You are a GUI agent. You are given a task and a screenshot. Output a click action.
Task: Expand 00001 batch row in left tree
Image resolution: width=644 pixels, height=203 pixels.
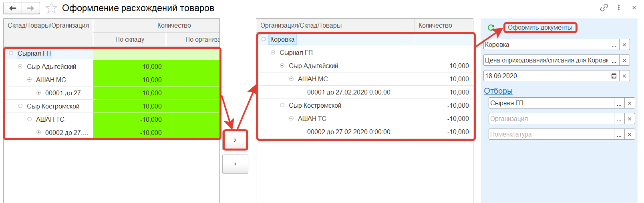coord(39,93)
